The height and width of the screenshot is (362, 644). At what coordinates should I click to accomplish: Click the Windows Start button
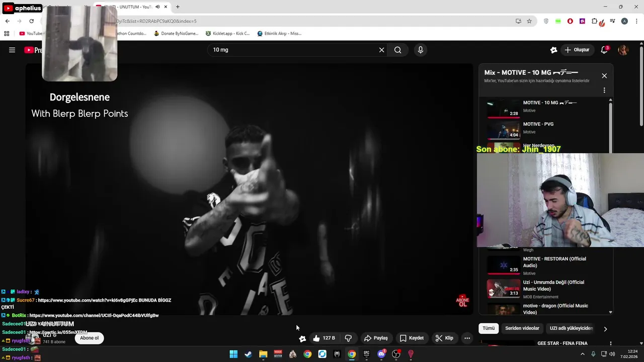point(233,354)
